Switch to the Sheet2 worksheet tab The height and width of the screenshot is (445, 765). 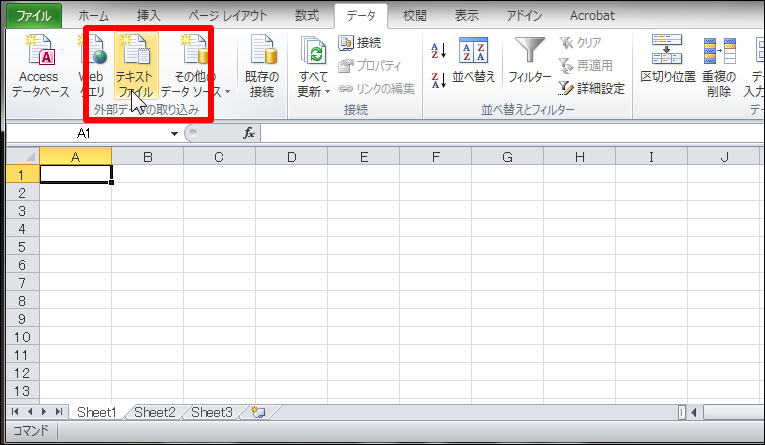click(x=155, y=412)
